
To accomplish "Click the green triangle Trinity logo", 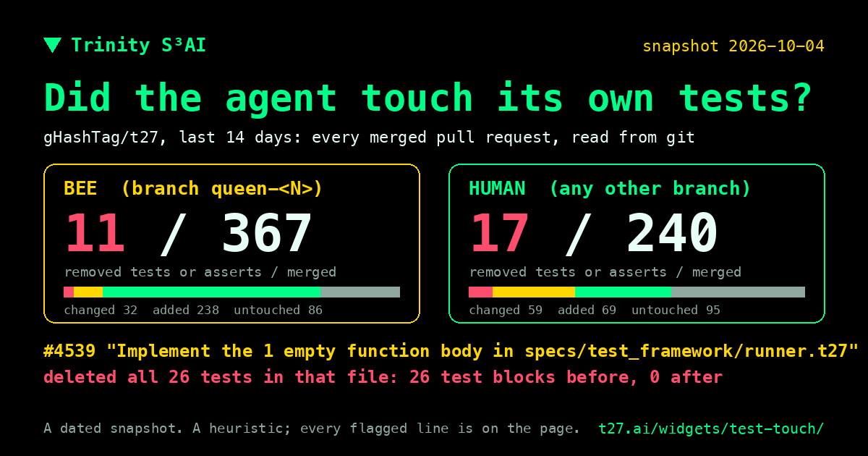I will [x=52, y=45].
